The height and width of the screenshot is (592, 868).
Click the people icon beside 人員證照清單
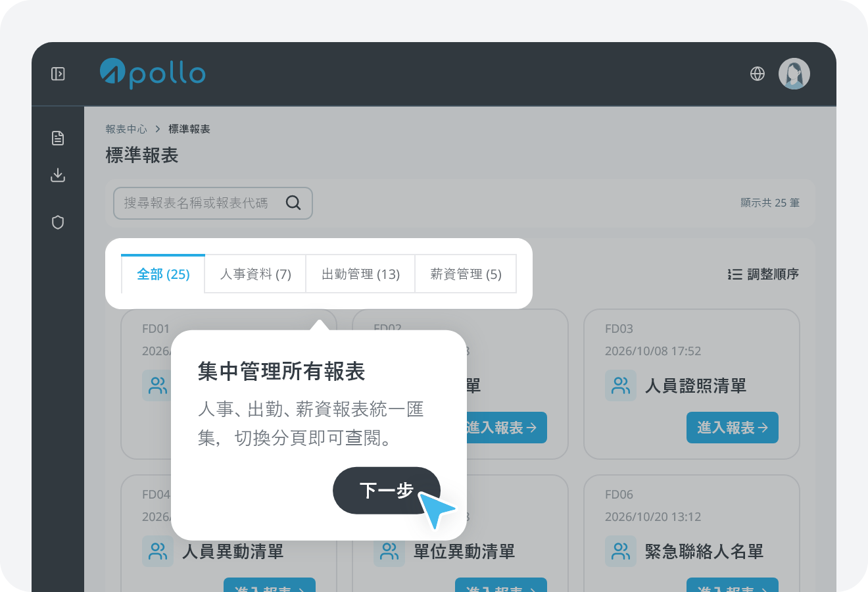tap(621, 385)
